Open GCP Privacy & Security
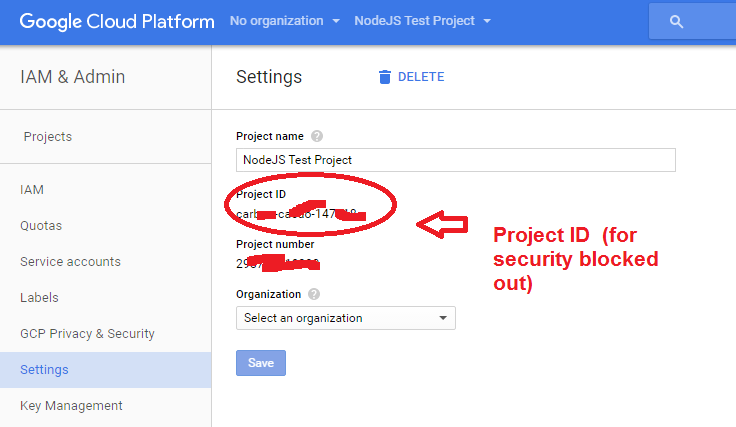Screen dimensions: 736x427 coord(87,333)
